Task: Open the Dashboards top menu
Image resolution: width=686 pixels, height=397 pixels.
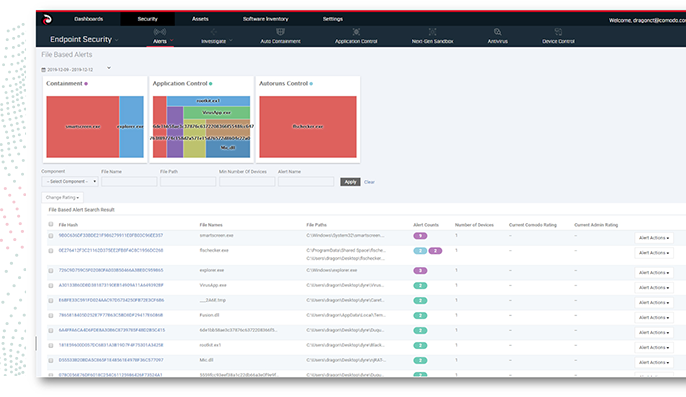Action: (88, 19)
